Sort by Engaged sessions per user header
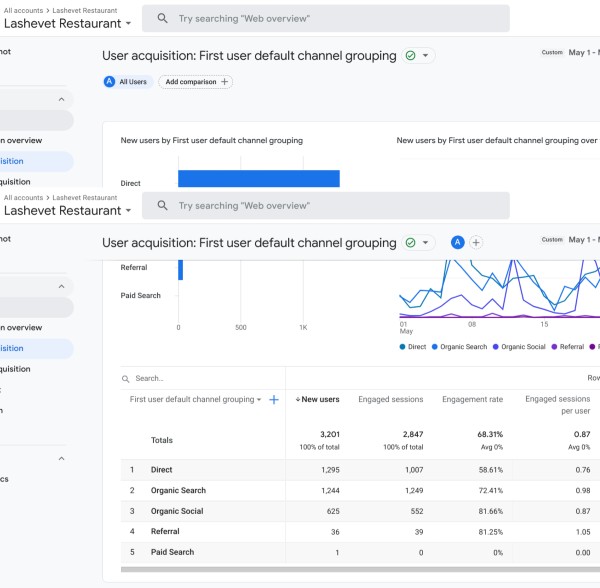The width and height of the screenshot is (600, 588). pyautogui.click(x=558, y=405)
